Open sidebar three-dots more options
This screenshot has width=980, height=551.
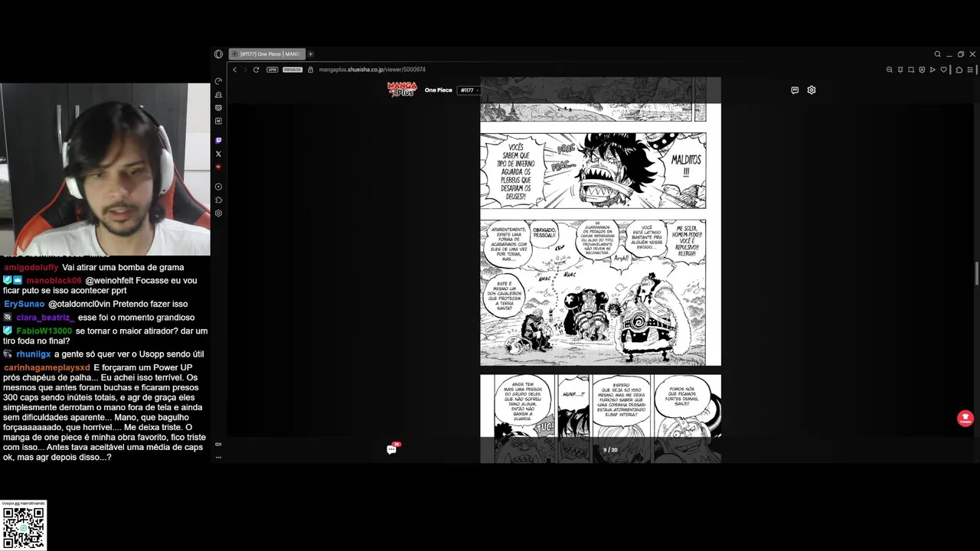pyautogui.click(x=218, y=457)
